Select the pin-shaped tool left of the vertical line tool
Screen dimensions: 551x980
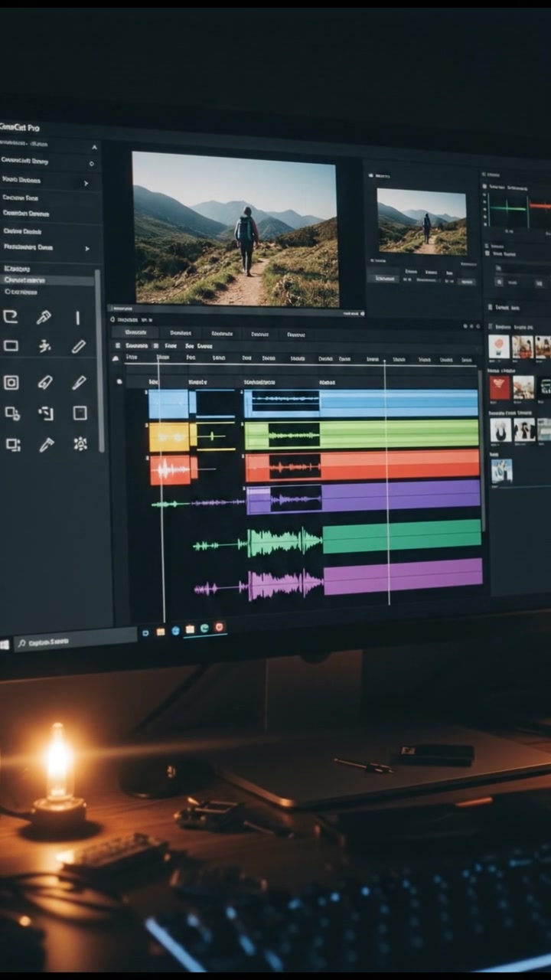pyautogui.click(x=44, y=317)
